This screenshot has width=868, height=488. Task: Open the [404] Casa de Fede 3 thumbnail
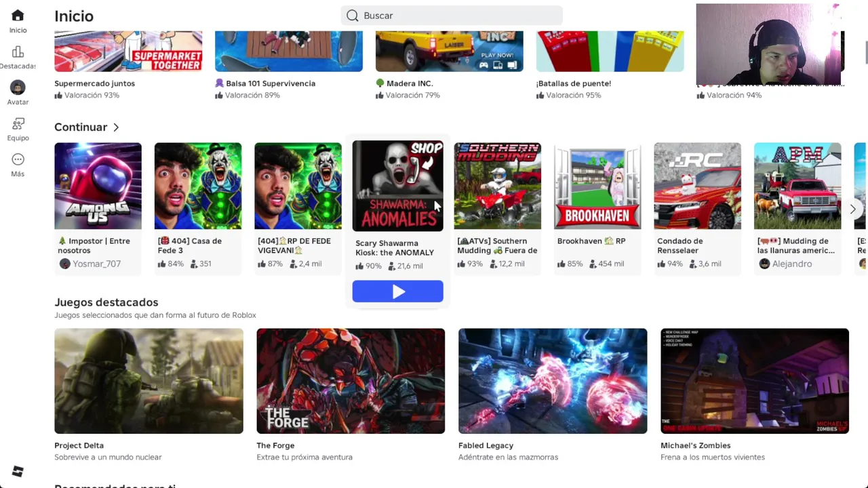coord(197,186)
